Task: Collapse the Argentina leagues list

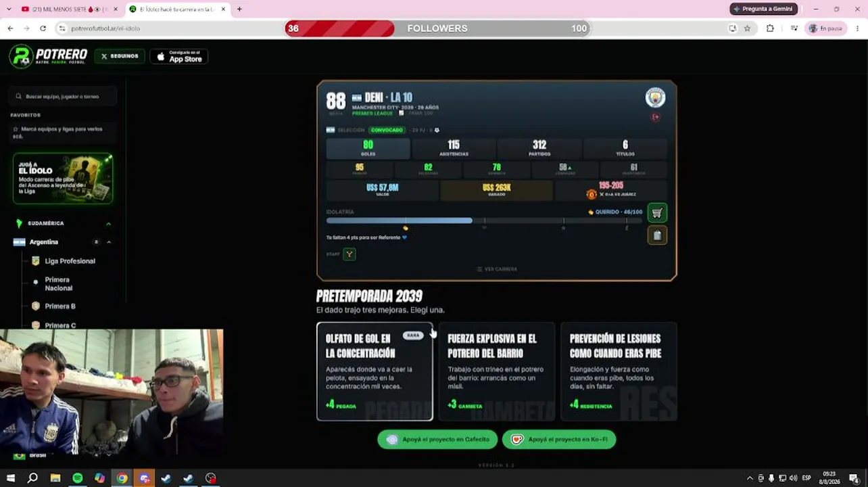Action: [x=109, y=242]
